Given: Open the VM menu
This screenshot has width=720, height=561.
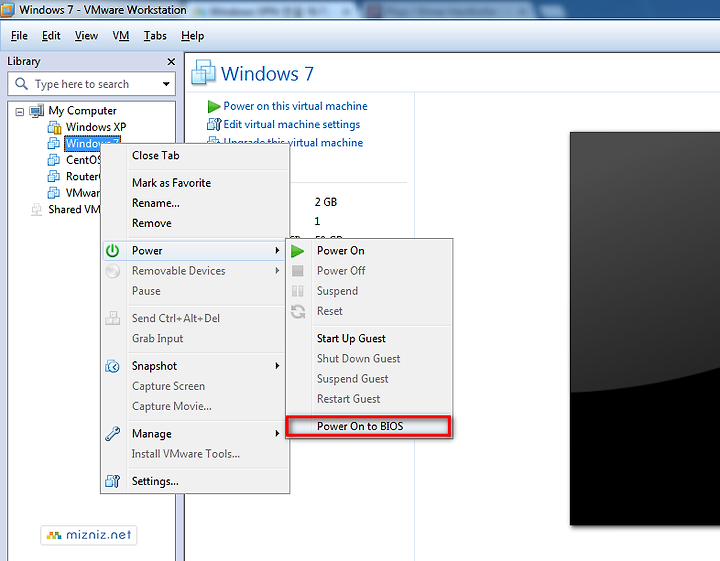Looking at the screenshot, I should [121, 36].
